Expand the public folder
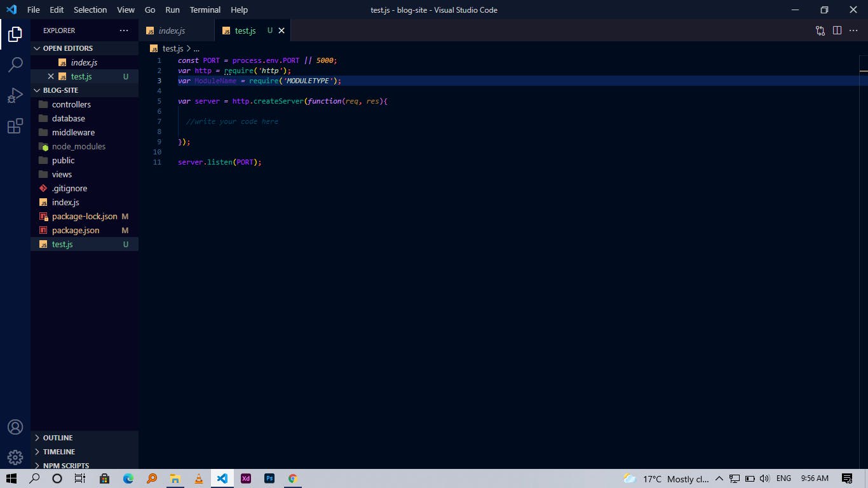868x488 pixels. (x=85, y=160)
